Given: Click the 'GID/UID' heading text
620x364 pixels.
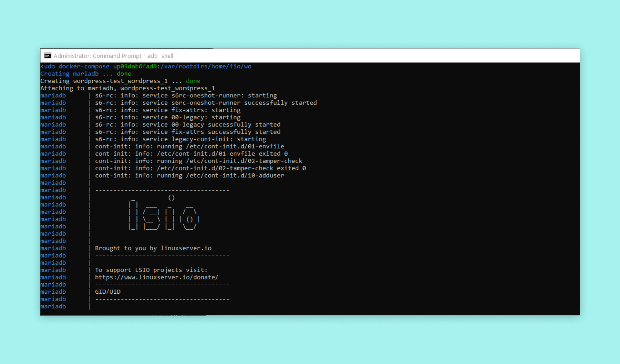Looking at the screenshot, I should [108, 292].
